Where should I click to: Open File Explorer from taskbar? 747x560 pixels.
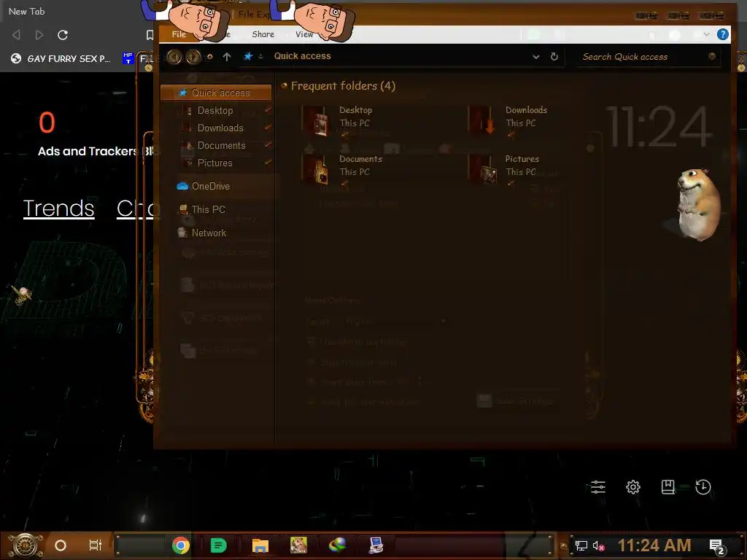[x=260, y=545]
